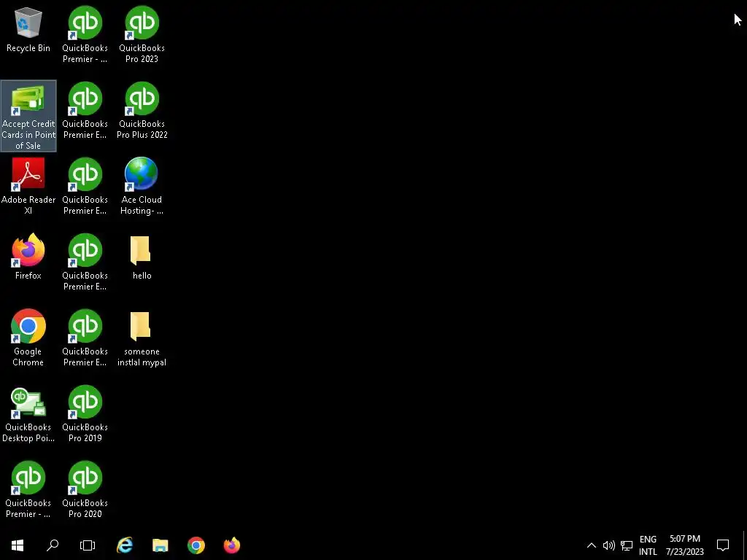This screenshot has width=747, height=560.
Task: Select the hello folder on desktop
Action: coord(142,257)
